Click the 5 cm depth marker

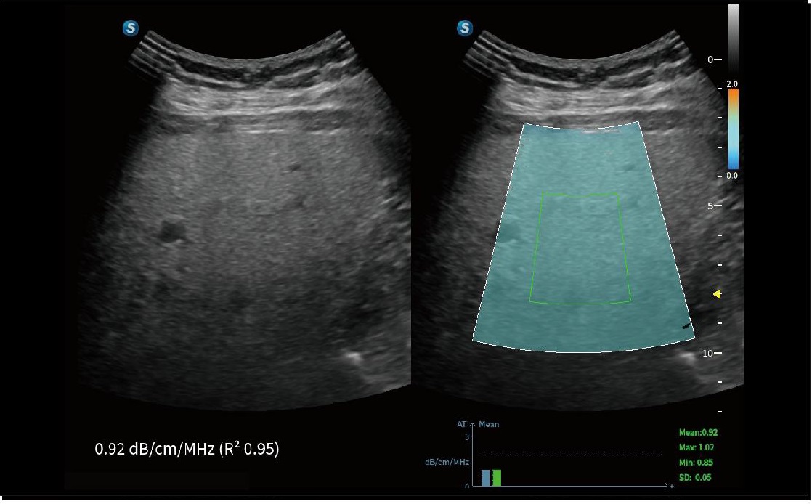click(x=714, y=206)
